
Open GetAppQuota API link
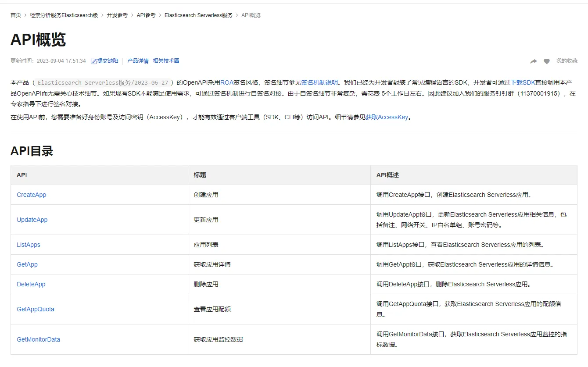36,309
